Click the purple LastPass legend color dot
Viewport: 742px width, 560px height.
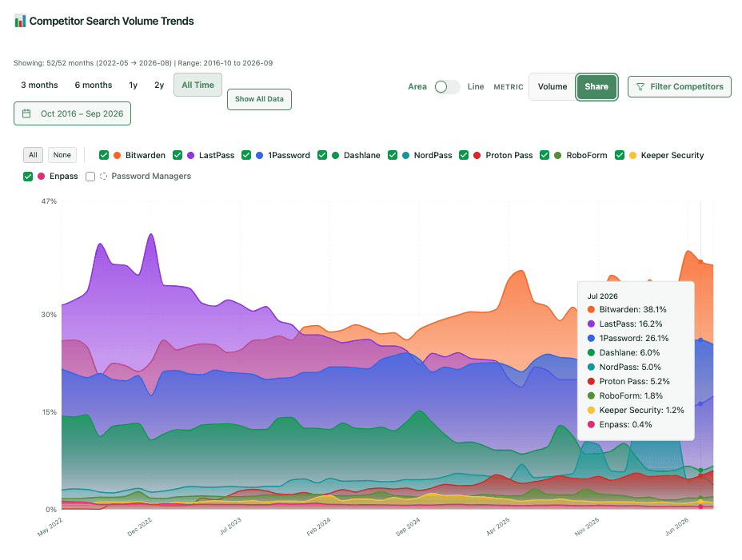pyautogui.click(x=191, y=155)
